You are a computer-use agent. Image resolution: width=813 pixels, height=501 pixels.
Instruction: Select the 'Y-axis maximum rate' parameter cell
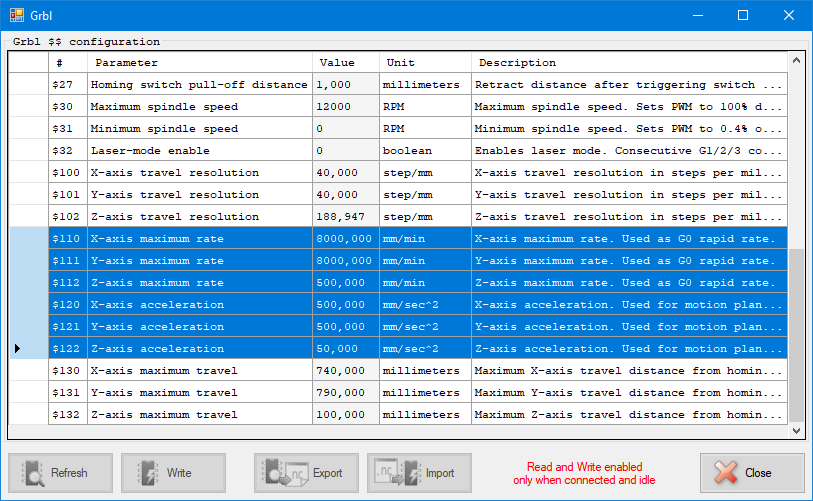(x=200, y=260)
